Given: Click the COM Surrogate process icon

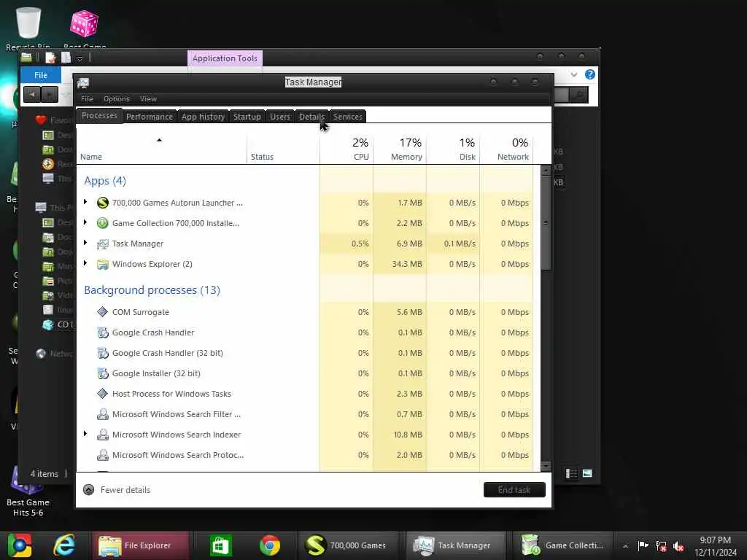Looking at the screenshot, I should [x=102, y=312].
